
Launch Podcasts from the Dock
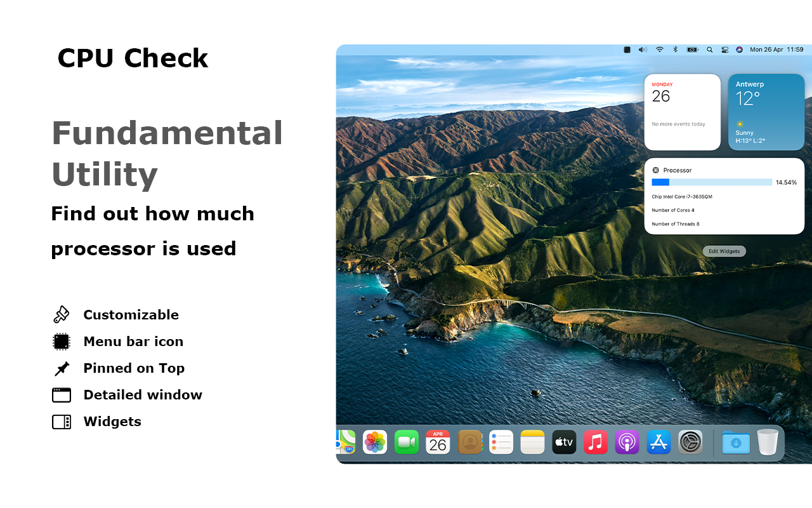[627, 442]
